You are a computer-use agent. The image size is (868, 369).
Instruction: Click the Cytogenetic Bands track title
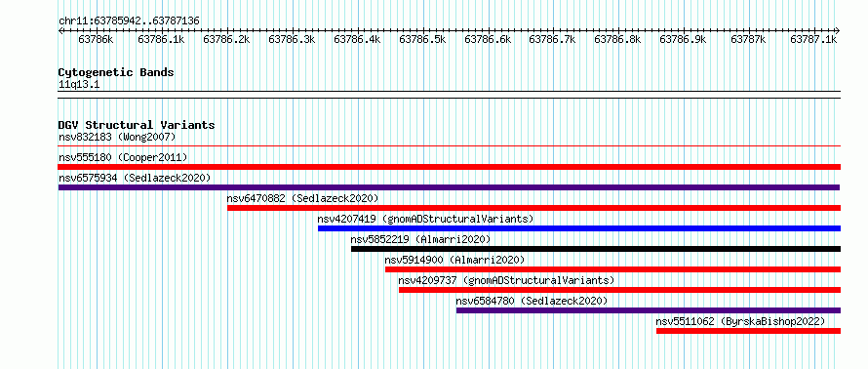116,72
